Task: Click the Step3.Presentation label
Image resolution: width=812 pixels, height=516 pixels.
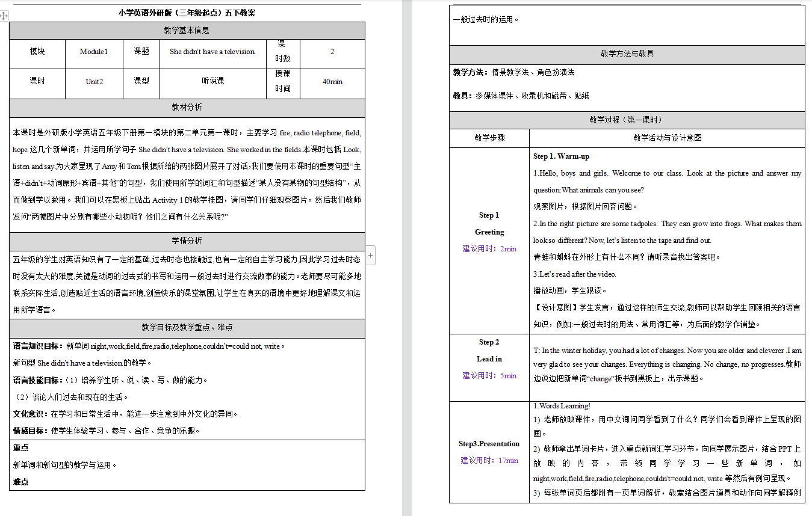Action: coord(489,444)
